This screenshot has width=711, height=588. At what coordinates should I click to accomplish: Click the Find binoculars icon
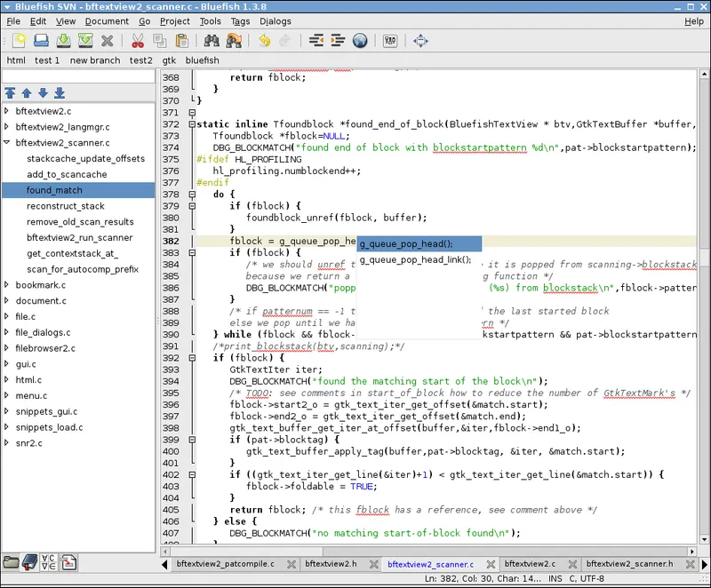[212, 41]
